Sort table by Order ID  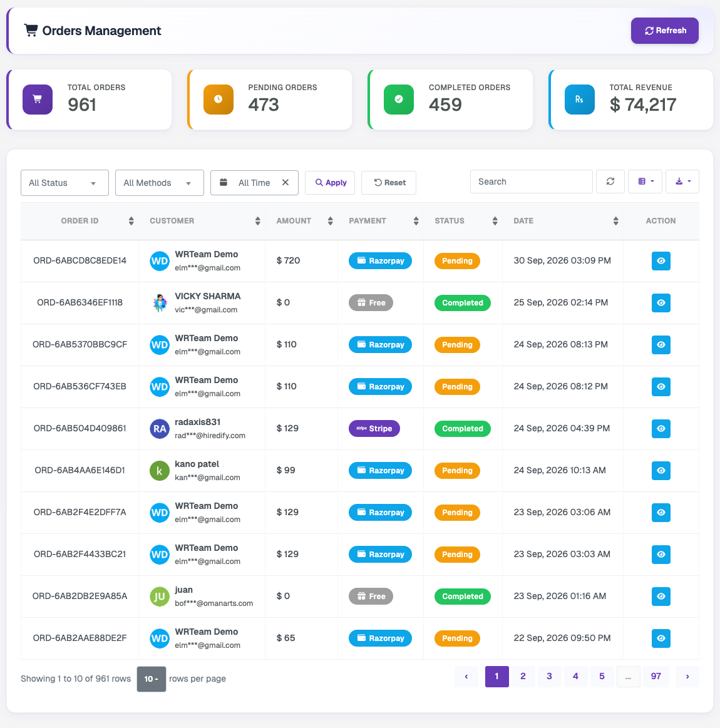(x=80, y=221)
